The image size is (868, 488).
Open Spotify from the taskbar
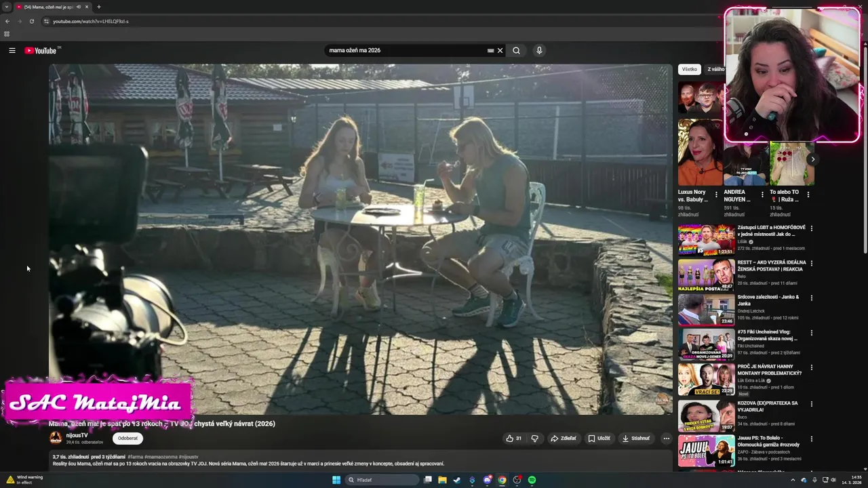(x=532, y=480)
